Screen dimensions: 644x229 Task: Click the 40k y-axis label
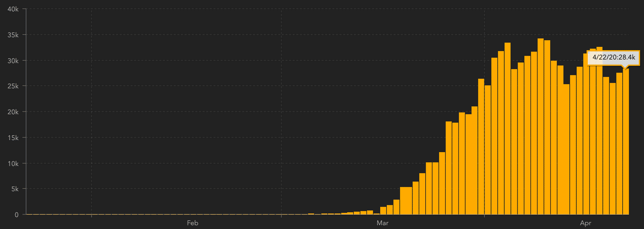[12, 9]
